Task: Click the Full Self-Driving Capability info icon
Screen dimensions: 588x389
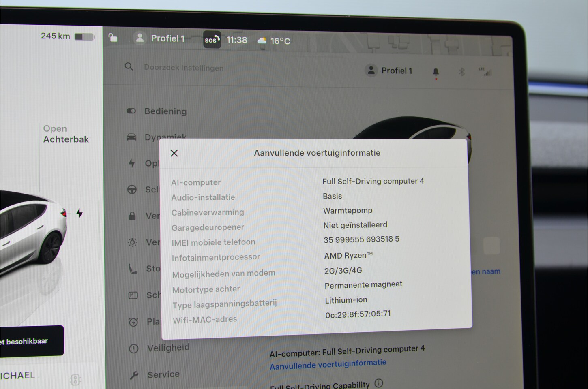Action: pyautogui.click(x=379, y=383)
